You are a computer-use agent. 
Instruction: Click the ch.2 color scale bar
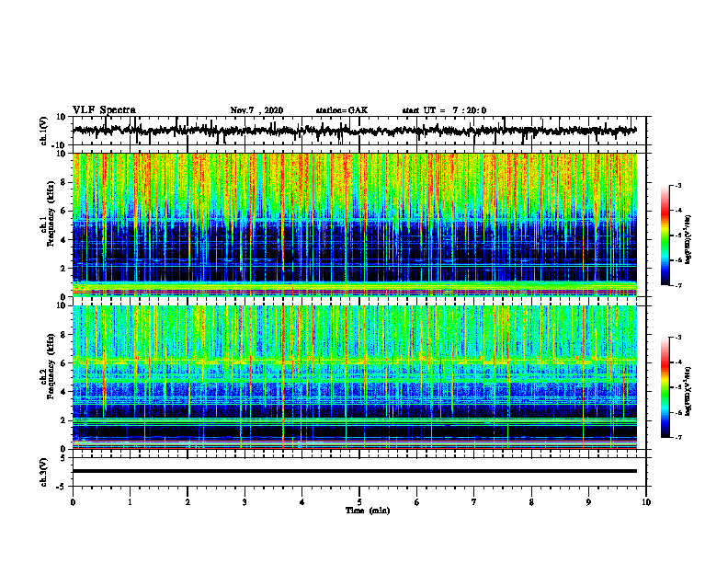[665, 387]
